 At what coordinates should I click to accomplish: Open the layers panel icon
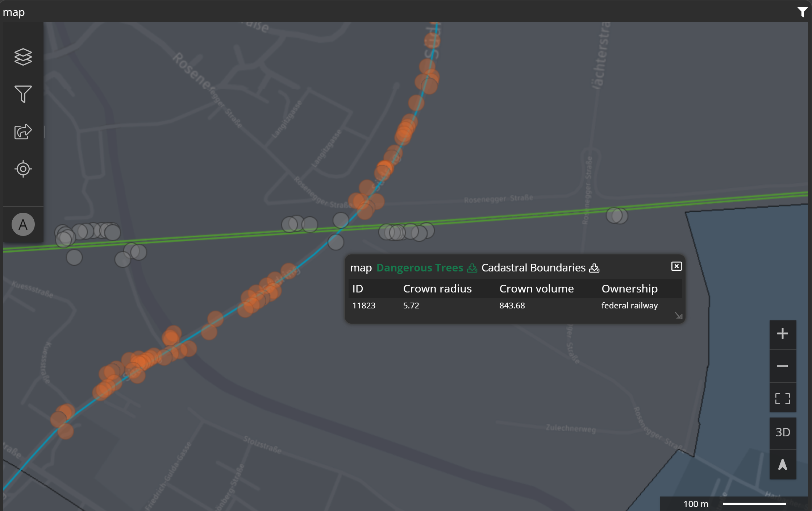[23, 57]
